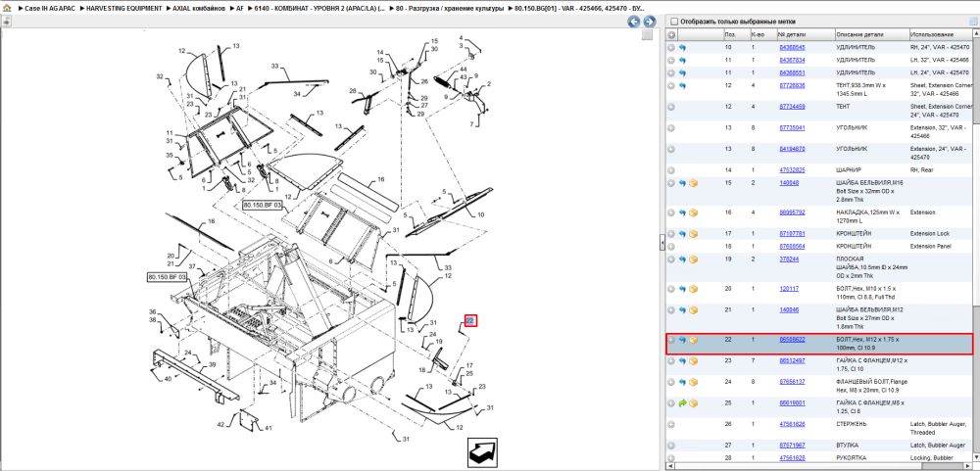Click blue arrow icon in row 84368545
980x471 pixels.
tap(682, 47)
